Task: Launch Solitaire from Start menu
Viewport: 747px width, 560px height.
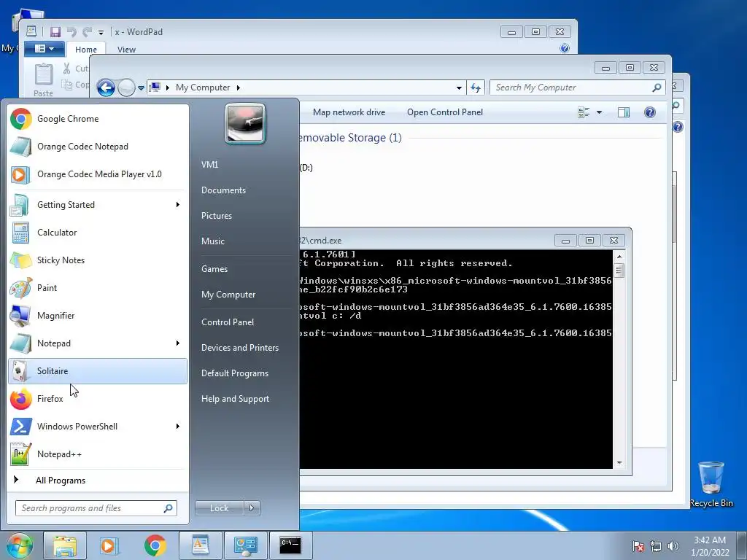Action: point(98,371)
